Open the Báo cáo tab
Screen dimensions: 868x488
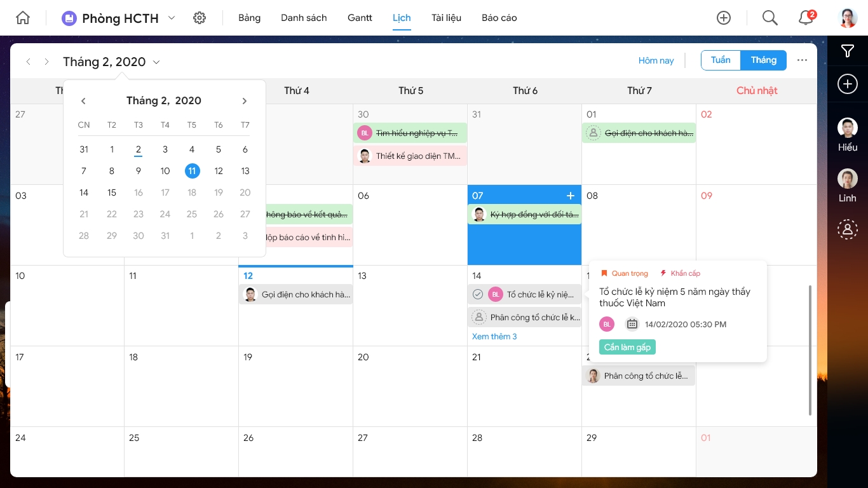pos(499,18)
